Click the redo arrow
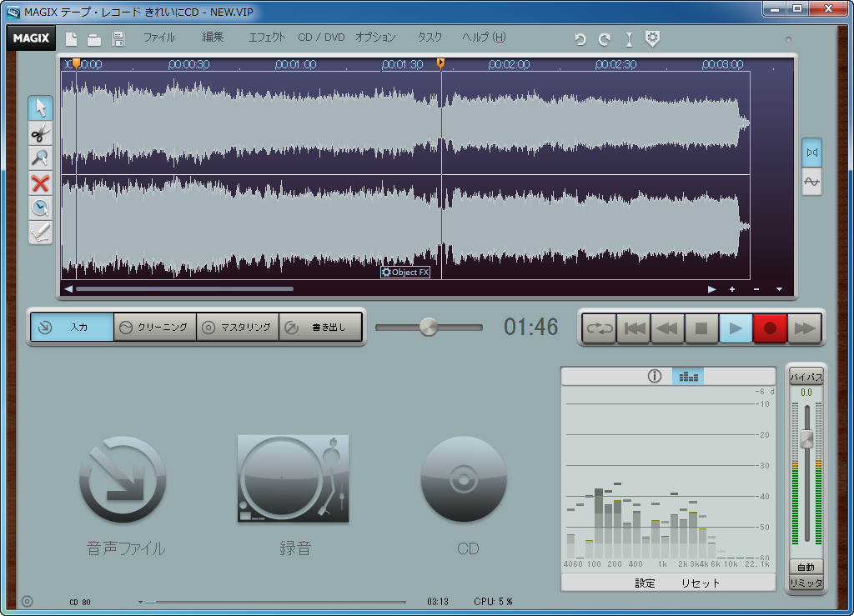854x616 pixels. 604,39
